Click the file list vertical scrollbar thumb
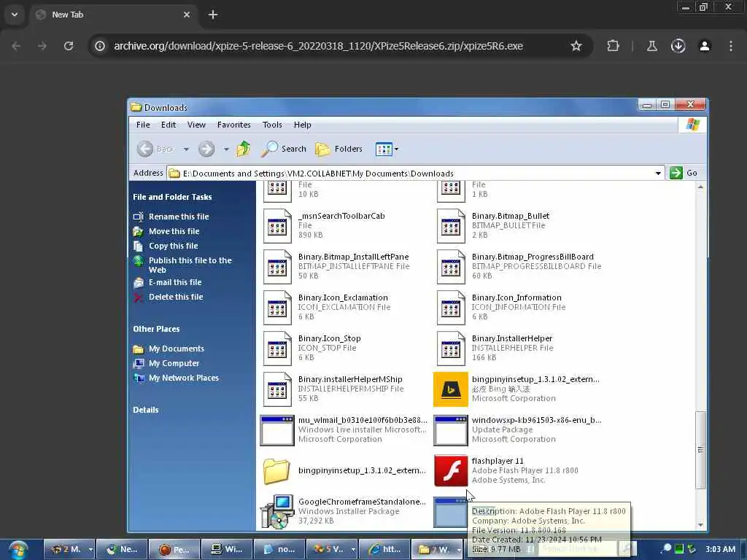747x560 pixels. click(700, 450)
